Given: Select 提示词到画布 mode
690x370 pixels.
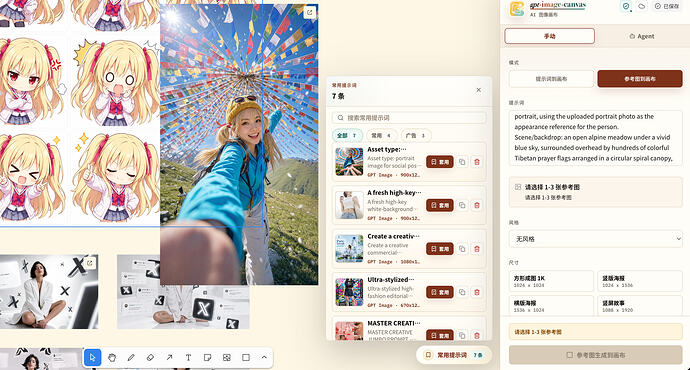Looking at the screenshot, I should tap(551, 79).
